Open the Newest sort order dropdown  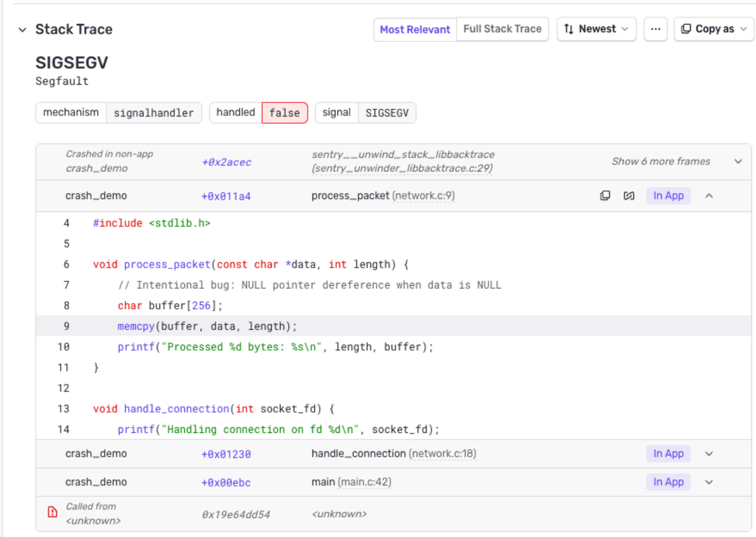click(596, 29)
